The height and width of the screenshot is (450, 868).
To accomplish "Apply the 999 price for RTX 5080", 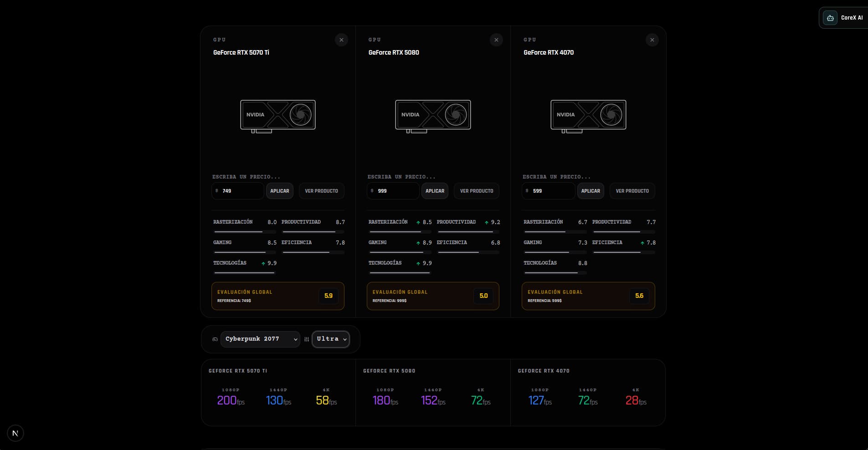I will [x=435, y=191].
